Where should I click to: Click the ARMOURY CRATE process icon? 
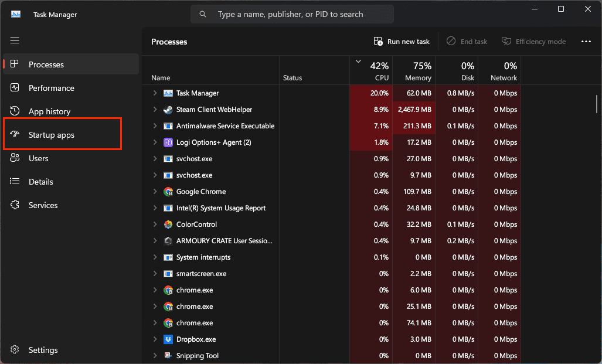pos(168,241)
